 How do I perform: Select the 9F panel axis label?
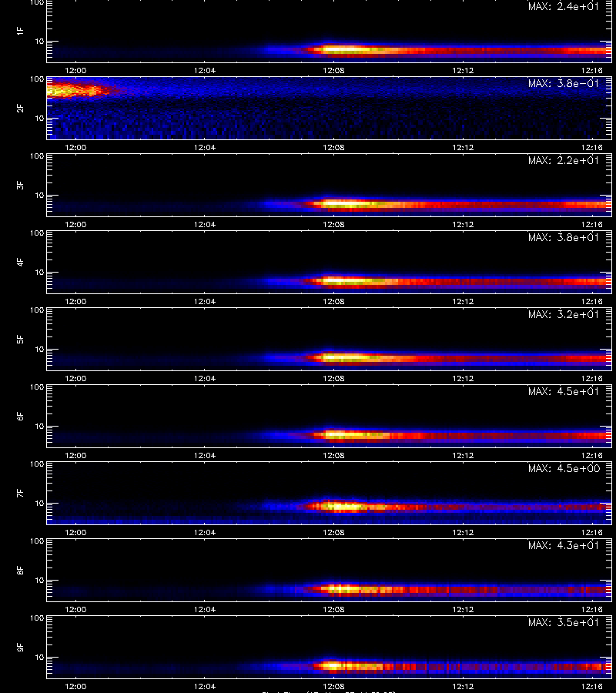20,647
